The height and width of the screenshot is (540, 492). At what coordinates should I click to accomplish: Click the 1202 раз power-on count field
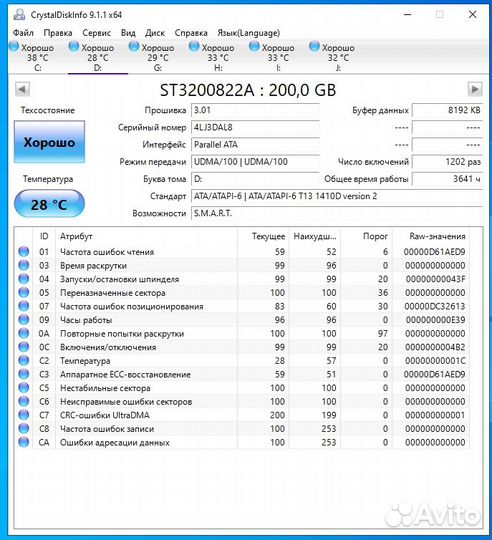click(448, 162)
